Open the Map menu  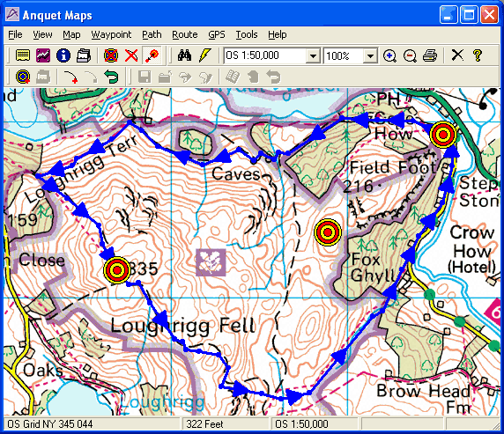(x=71, y=34)
